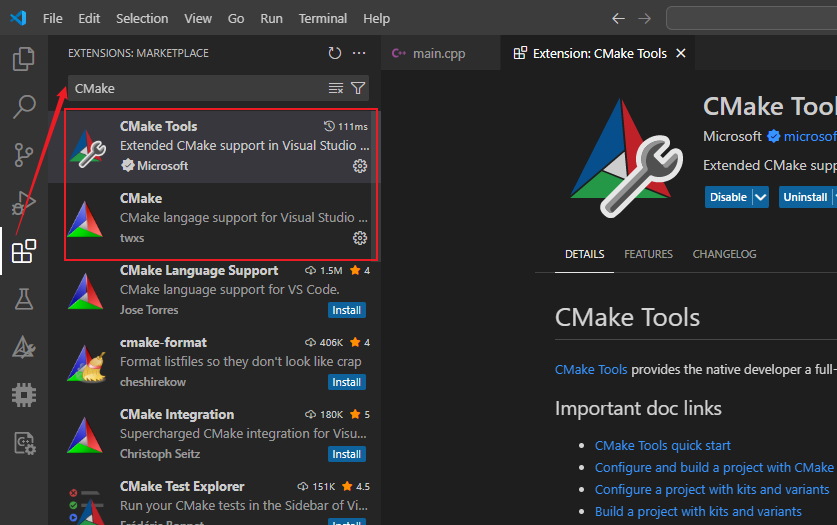Uninstall the CMake Tools extension
Viewport: 837px width, 525px height.
click(805, 197)
